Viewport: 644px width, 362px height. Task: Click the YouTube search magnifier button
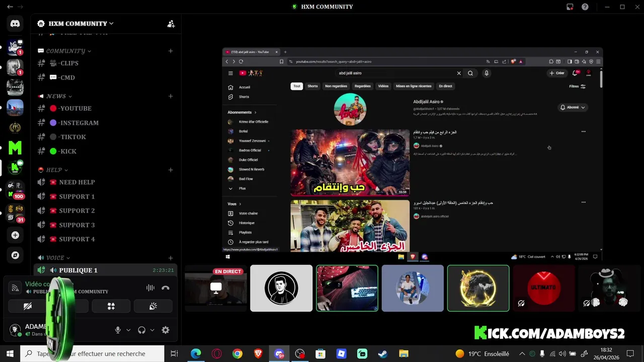470,73
